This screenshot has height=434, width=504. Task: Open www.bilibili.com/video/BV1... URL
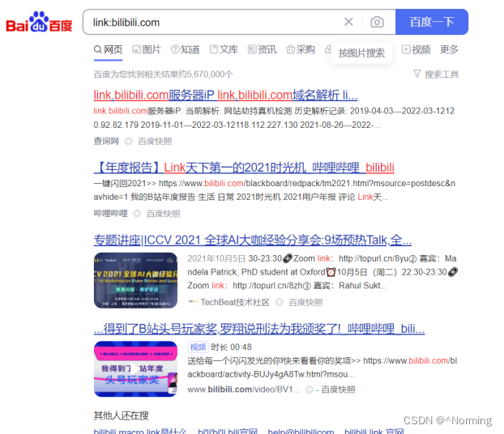coord(244,389)
